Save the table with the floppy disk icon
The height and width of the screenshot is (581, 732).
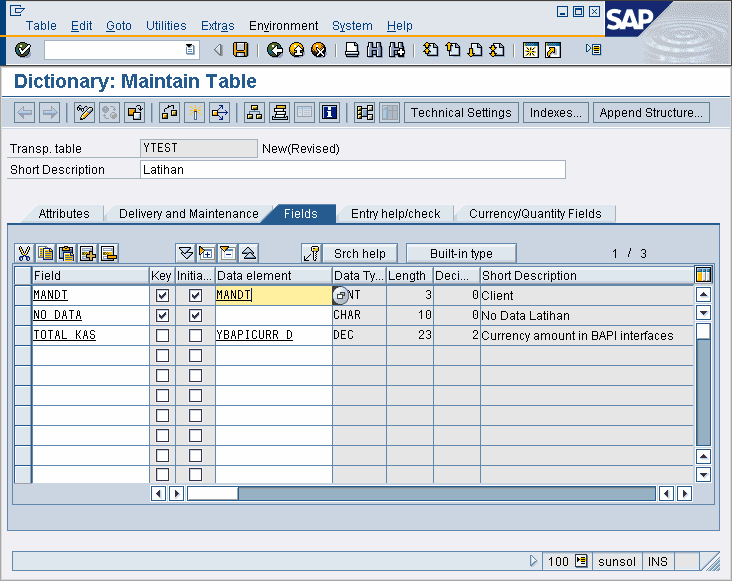[240, 49]
